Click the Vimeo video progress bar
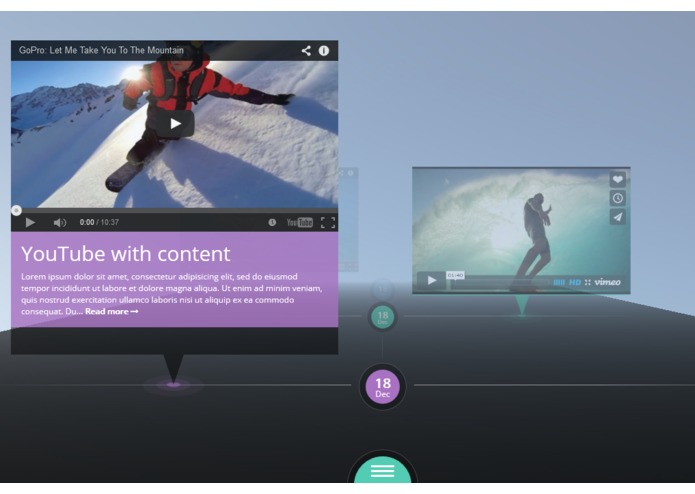 [x=500, y=282]
